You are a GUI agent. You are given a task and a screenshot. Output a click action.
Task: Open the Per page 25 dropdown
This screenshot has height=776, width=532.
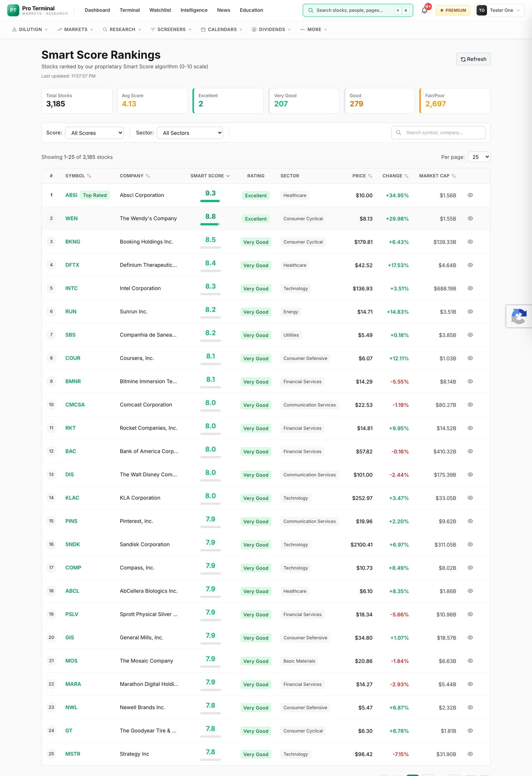click(x=479, y=157)
